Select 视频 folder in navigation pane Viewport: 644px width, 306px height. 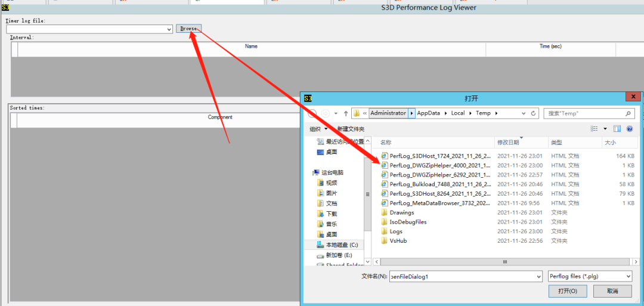tap(327, 183)
